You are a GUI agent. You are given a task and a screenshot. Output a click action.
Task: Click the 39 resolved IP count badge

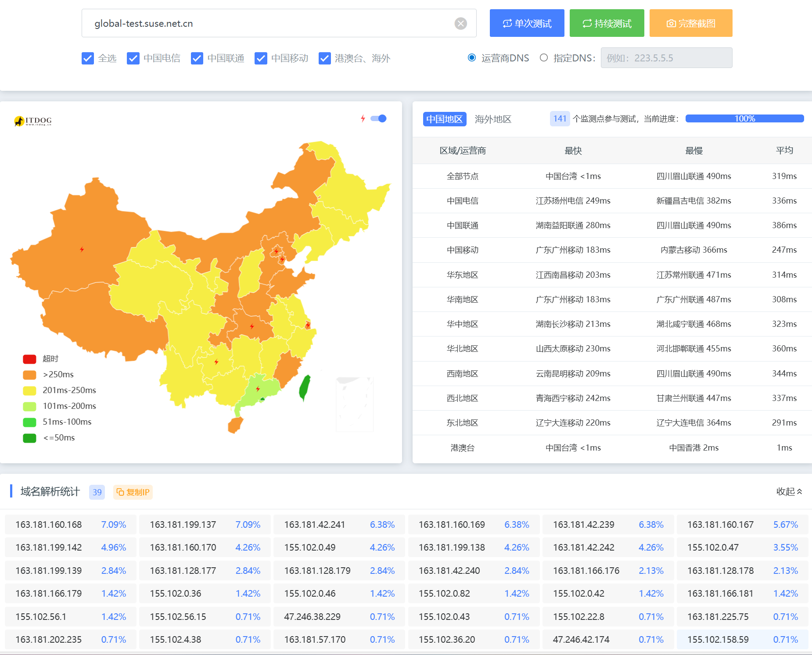tap(97, 492)
